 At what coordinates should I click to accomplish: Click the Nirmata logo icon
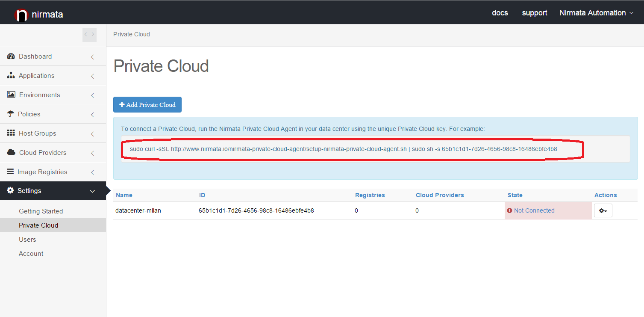tap(21, 15)
